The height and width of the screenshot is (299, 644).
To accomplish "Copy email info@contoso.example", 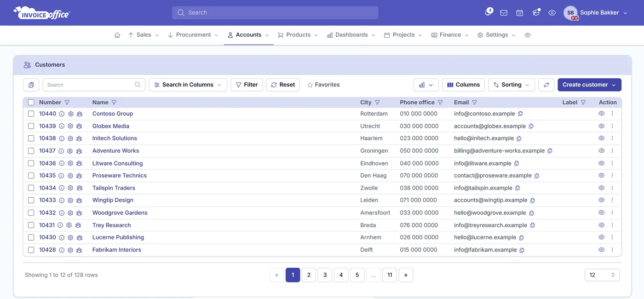I will 520,114.
